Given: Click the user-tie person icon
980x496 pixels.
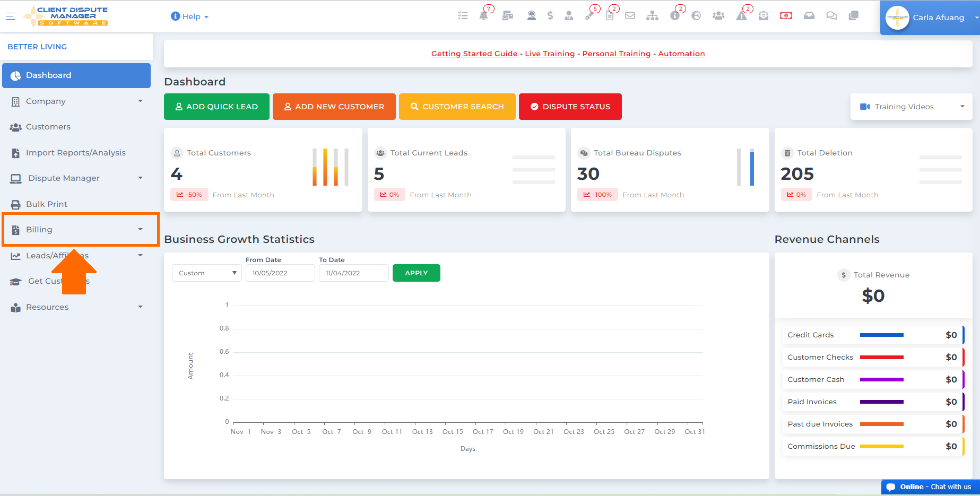Looking at the screenshot, I should (x=569, y=16).
